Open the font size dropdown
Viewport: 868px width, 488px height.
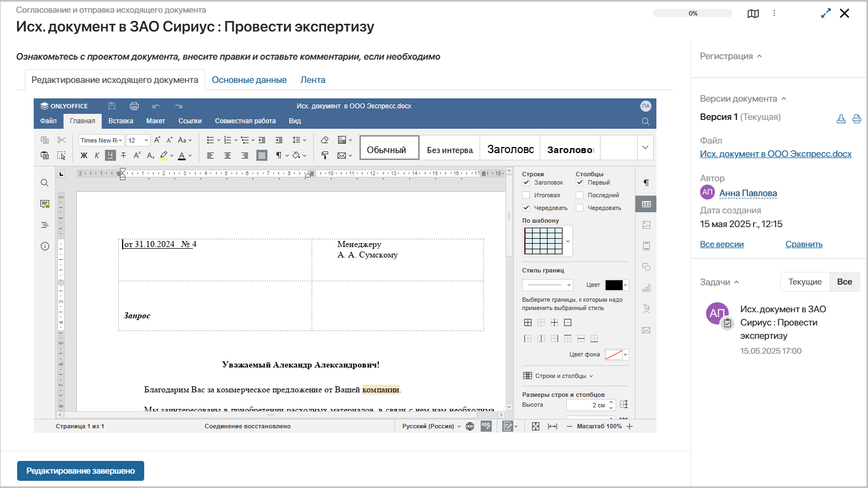click(x=146, y=140)
